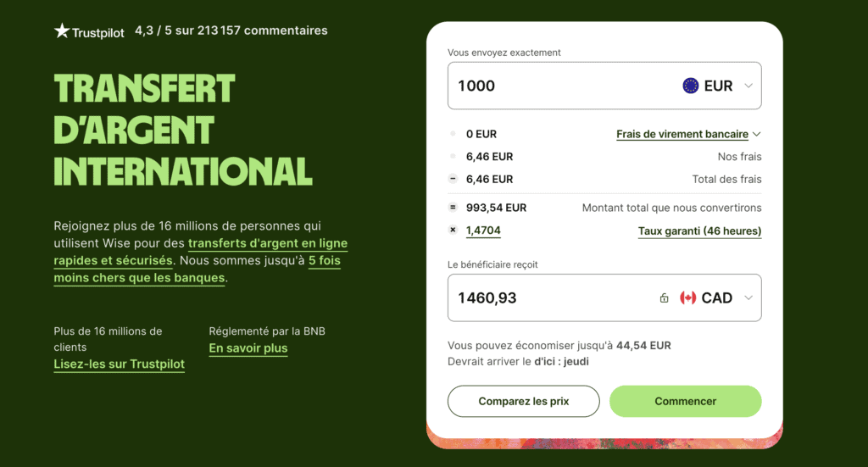Open Lisez-les sur Trustpilot link
The width and height of the screenshot is (868, 467).
119,364
